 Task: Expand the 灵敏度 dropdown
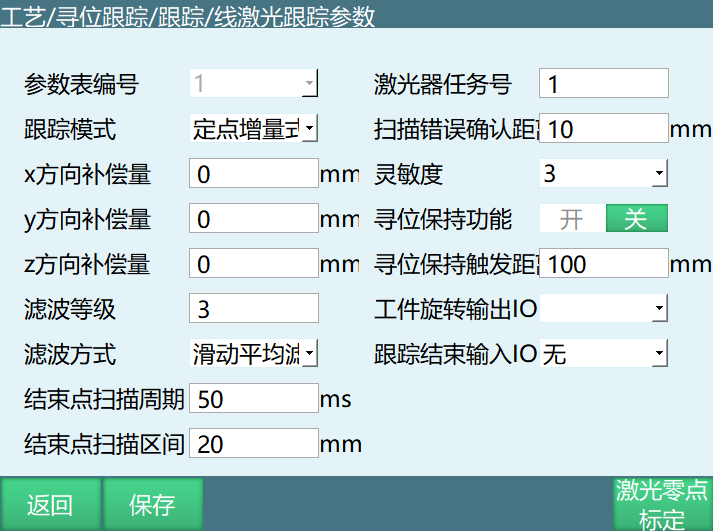click(x=603, y=174)
